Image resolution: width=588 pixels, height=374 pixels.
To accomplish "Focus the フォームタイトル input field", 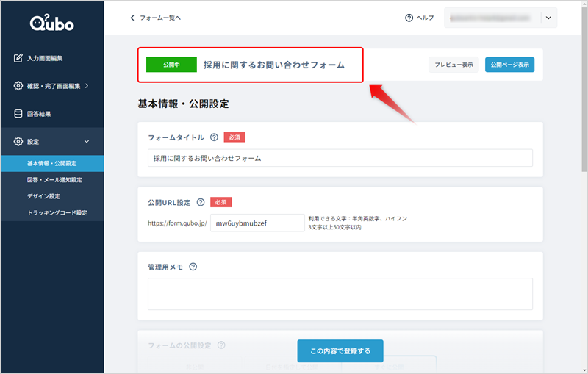I will (340, 158).
